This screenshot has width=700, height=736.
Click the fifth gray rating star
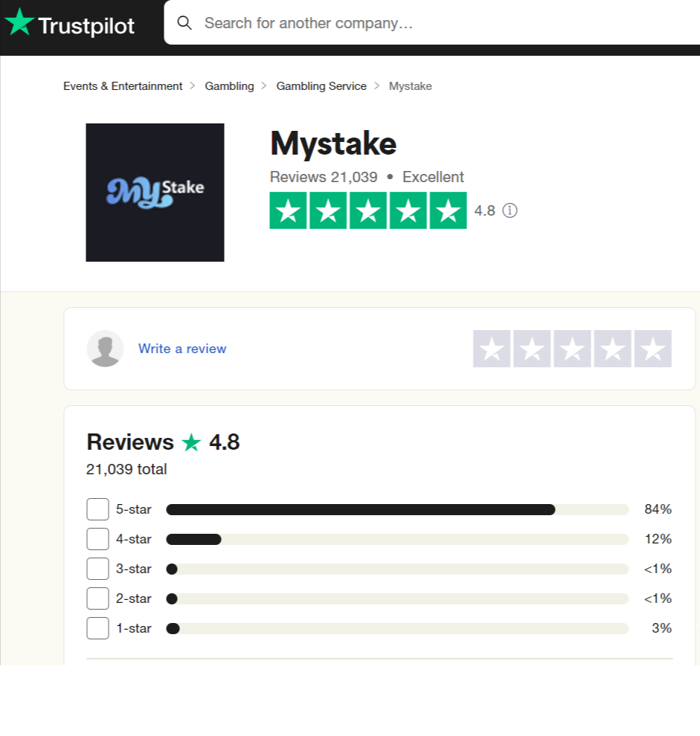pos(652,348)
